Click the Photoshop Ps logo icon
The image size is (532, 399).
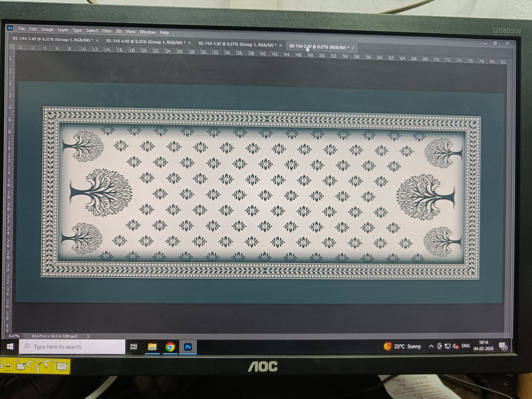(x=10, y=28)
